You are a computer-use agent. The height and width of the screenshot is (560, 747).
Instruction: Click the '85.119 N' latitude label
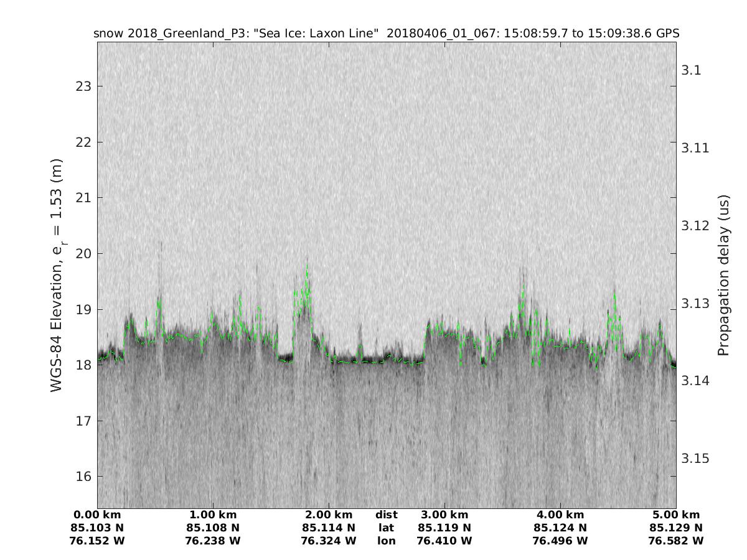coord(444,528)
